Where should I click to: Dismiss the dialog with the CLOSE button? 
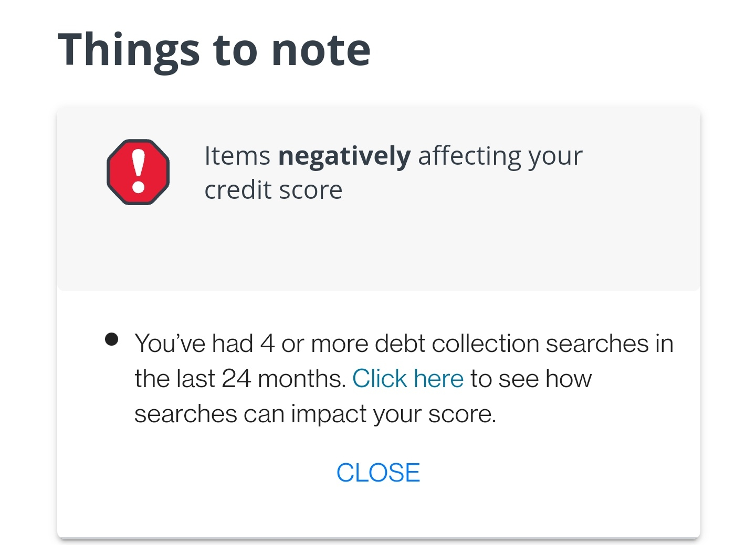(378, 473)
